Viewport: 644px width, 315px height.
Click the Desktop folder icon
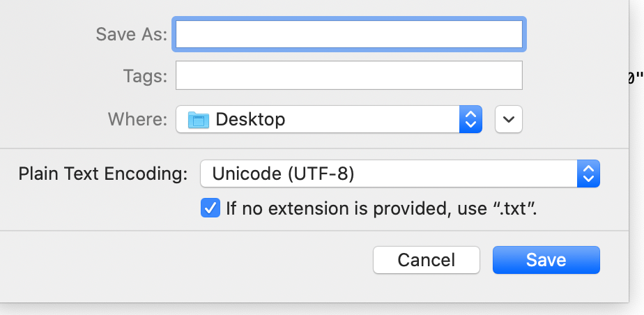click(x=199, y=119)
